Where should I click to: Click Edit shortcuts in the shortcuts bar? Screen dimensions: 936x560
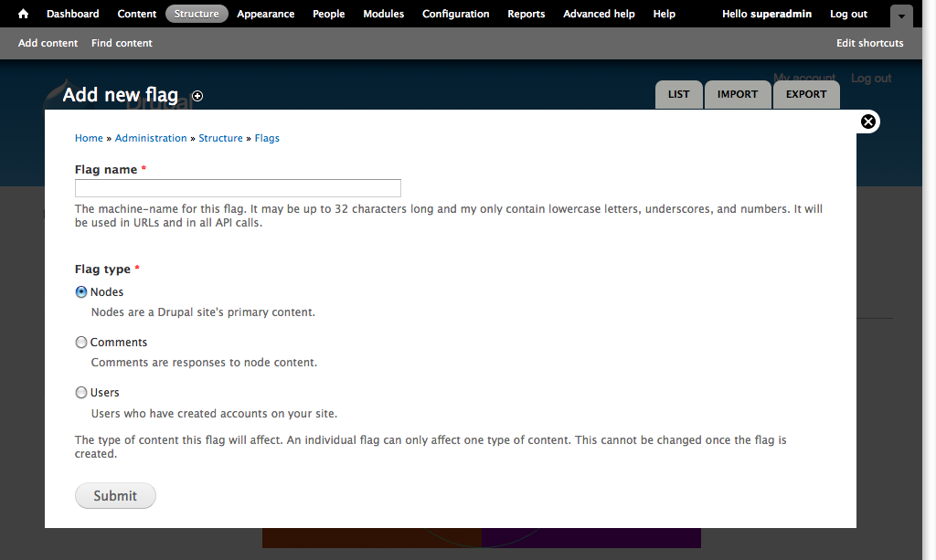[x=869, y=42]
